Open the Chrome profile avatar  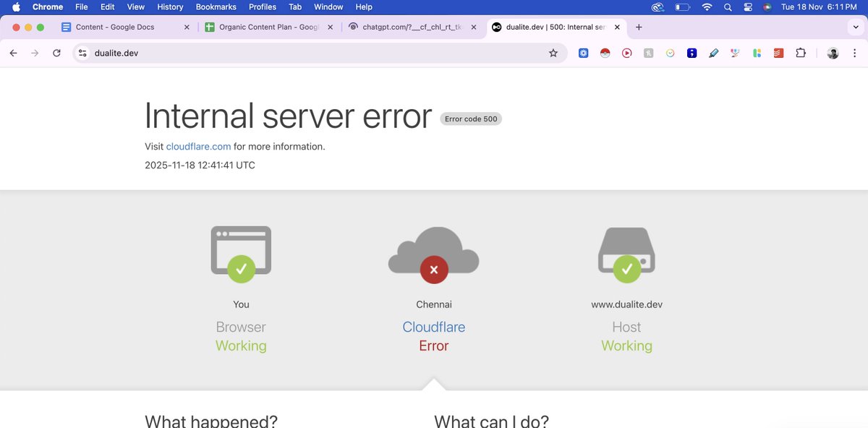coord(833,53)
